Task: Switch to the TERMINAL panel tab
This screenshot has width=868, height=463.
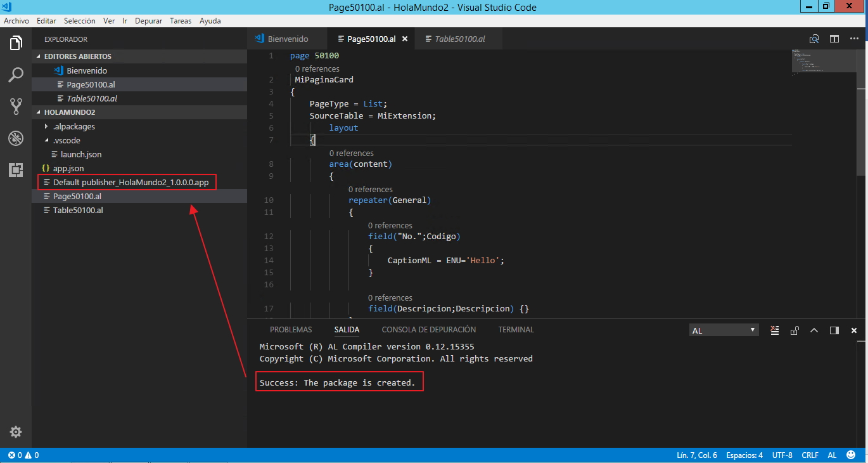Action: point(516,330)
